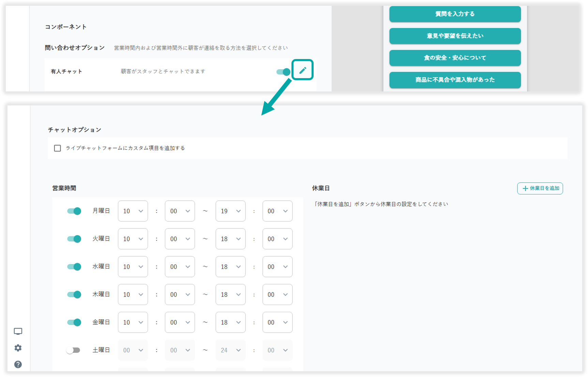This screenshot has width=588, height=377.
Task: Open 月曜日 start minute dropdown
Action: [180, 211]
